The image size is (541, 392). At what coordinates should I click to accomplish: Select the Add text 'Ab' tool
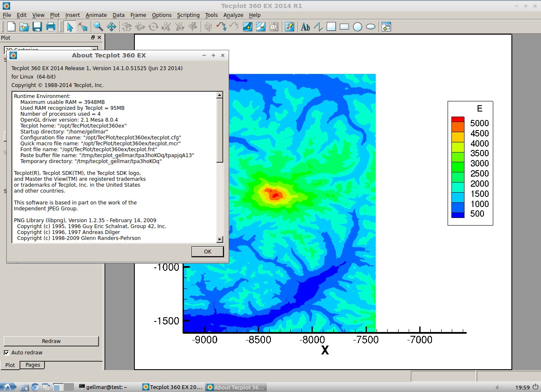pos(305,27)
